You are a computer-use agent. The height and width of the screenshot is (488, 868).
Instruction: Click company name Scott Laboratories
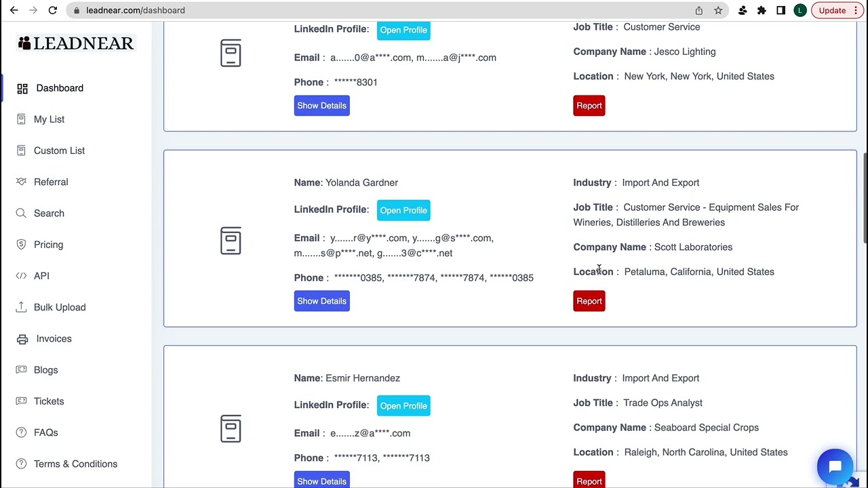pos(693,247)
